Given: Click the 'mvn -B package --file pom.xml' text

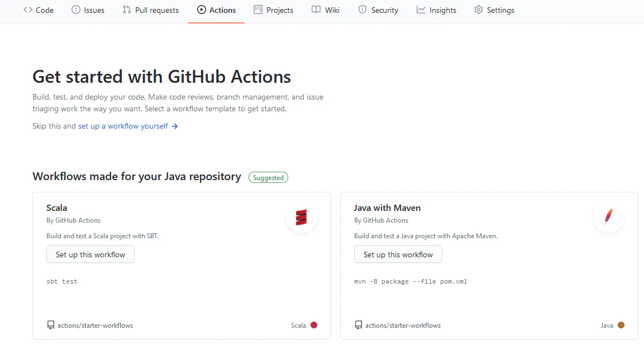Looking at the screenshot, I should coord(411,281).
